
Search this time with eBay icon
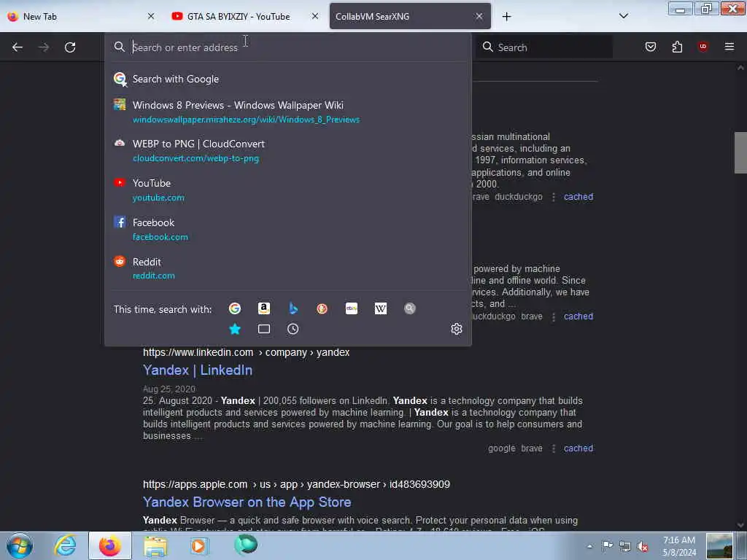(352, 308)
